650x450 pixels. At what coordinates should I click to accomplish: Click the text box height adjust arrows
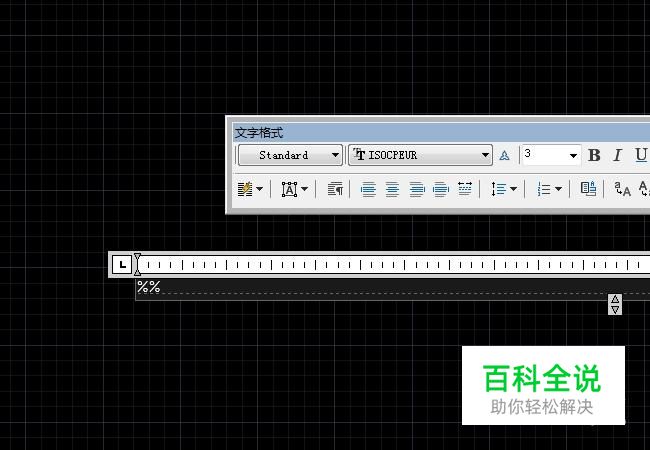[615, 305]
